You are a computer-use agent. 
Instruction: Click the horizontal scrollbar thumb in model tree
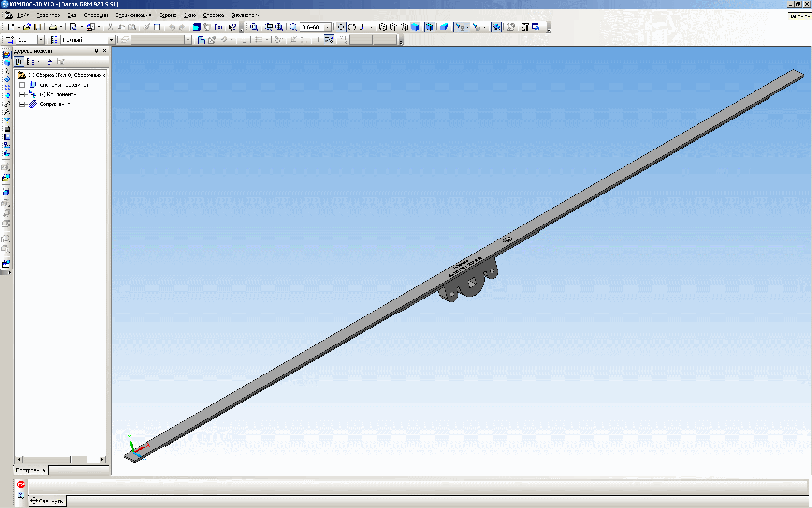pos(46,460)
